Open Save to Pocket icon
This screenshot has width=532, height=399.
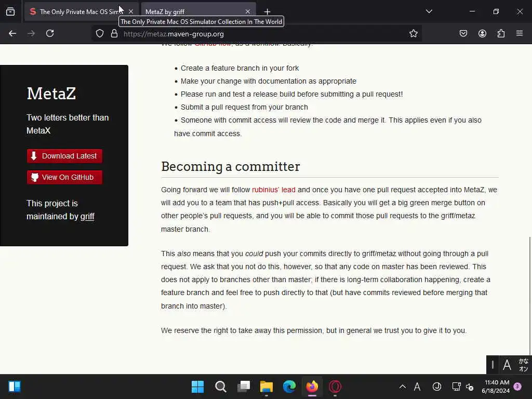[x=463, y=34]
